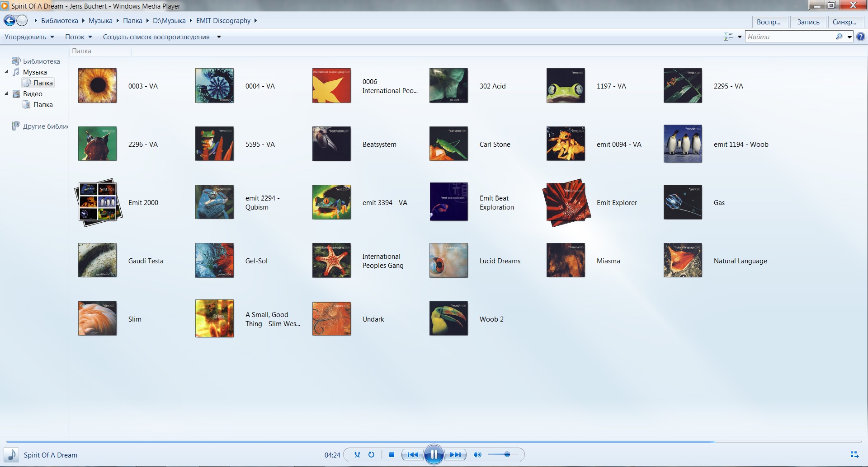Click inside the Найти search field

790,37
